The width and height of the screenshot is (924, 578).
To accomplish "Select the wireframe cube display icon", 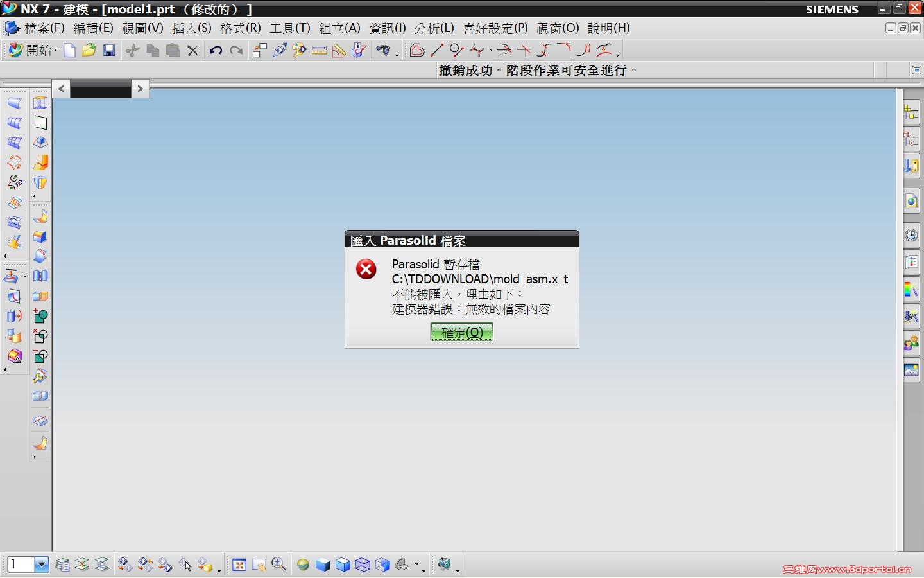I will [363, 565].
